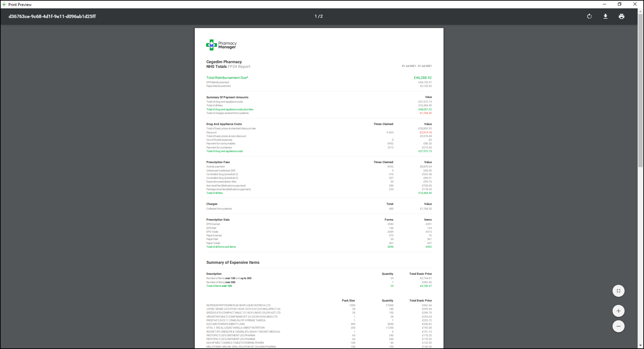Click the document file name in the toolbar
The width and height of the screenshot is (644, 349).
[52, 16]
